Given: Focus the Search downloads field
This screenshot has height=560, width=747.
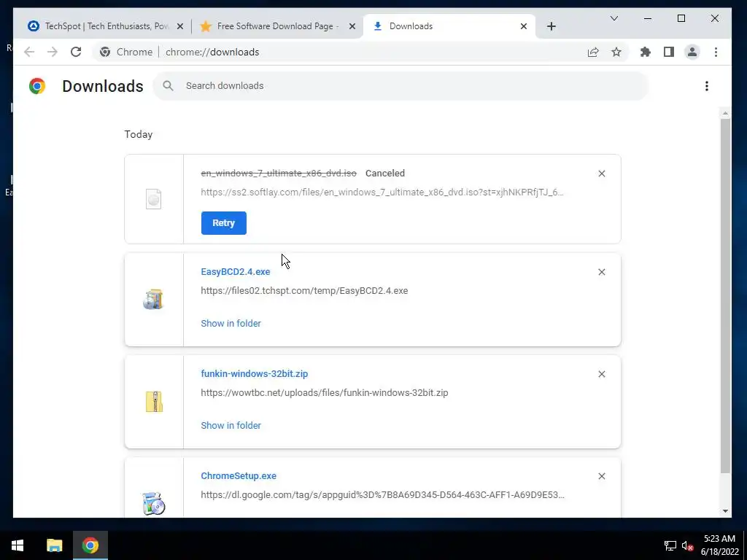Looking at the screenshot, I should point(401,86).
